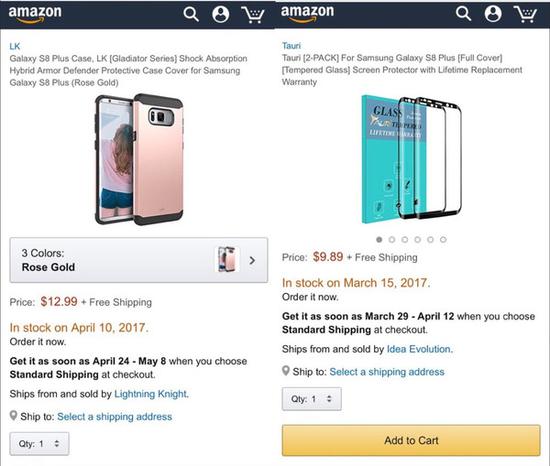Add the screen protector to cart
The width and height of the screenshot is (550, 466).
(411, 440)
